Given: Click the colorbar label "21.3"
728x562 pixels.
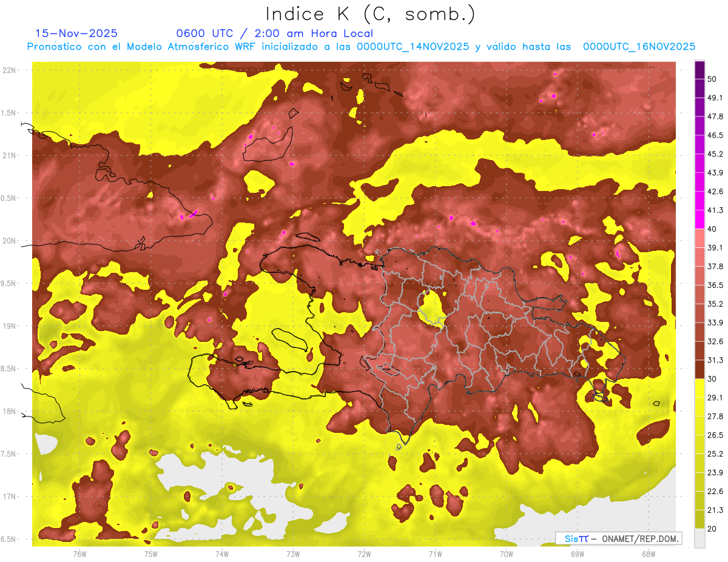Looking at the screenshot, I should (x=715, y=510).
